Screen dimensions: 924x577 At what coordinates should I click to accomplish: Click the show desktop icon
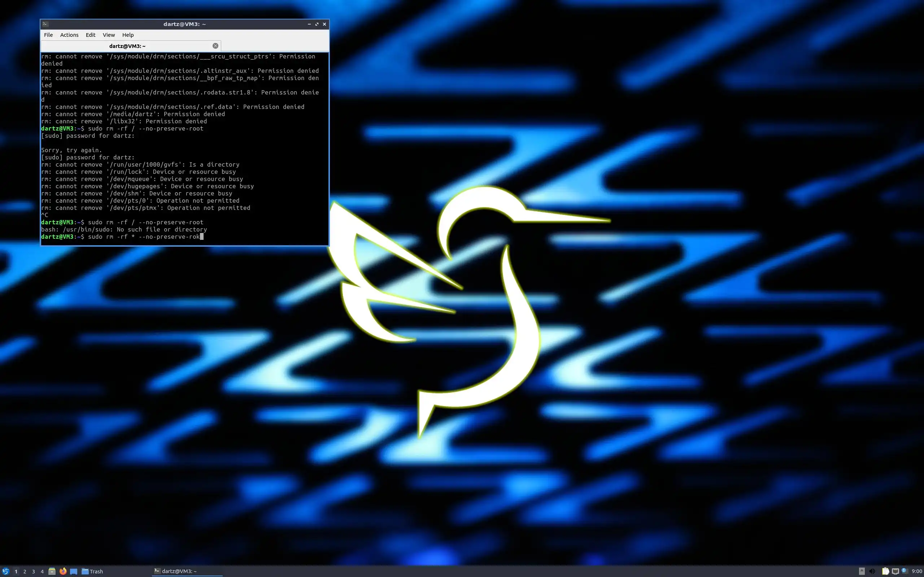(74, 571)
